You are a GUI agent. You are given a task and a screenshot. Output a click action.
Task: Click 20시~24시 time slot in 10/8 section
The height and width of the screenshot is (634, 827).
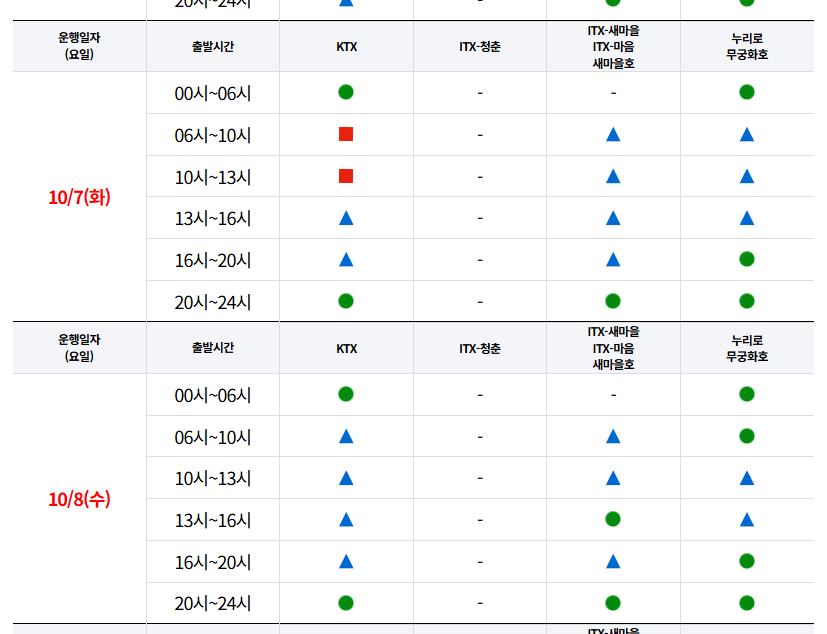213,603
